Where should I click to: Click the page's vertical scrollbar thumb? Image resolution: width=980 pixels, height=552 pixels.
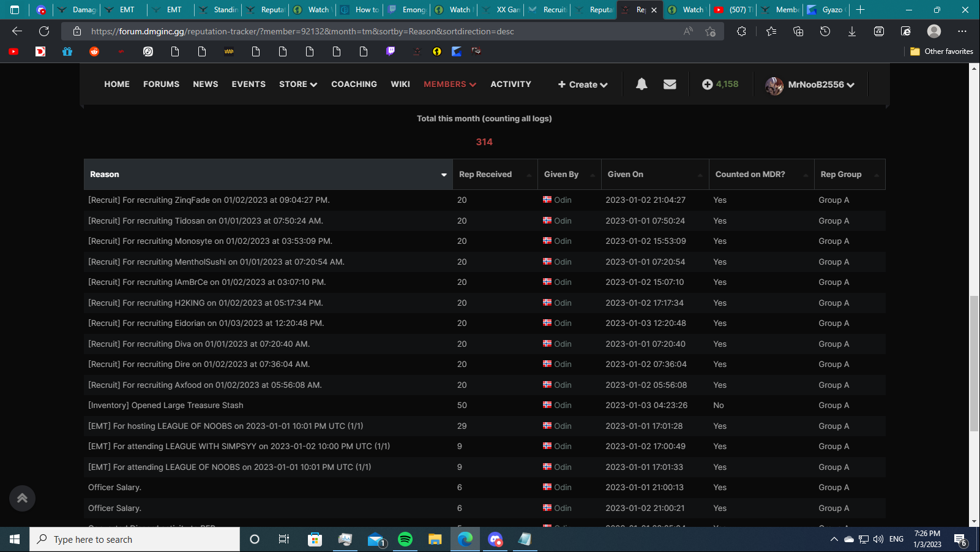pyautogui.click(x=974, y=363)
